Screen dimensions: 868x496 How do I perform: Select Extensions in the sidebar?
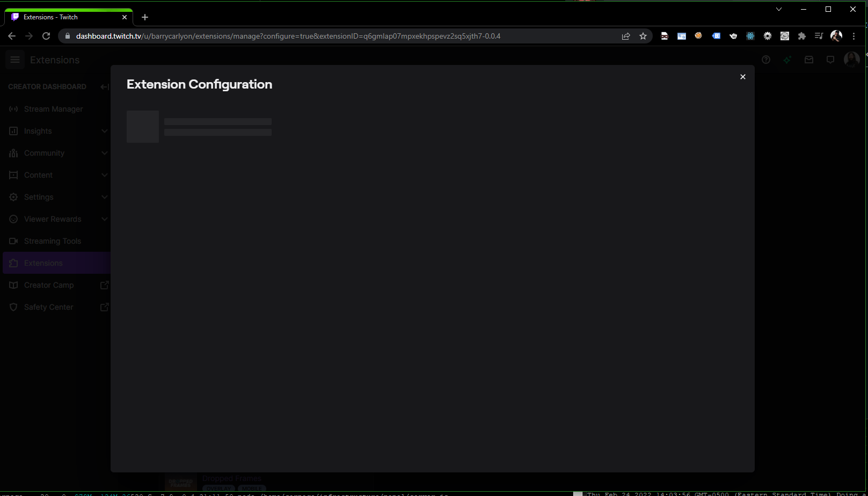(56, 263)
